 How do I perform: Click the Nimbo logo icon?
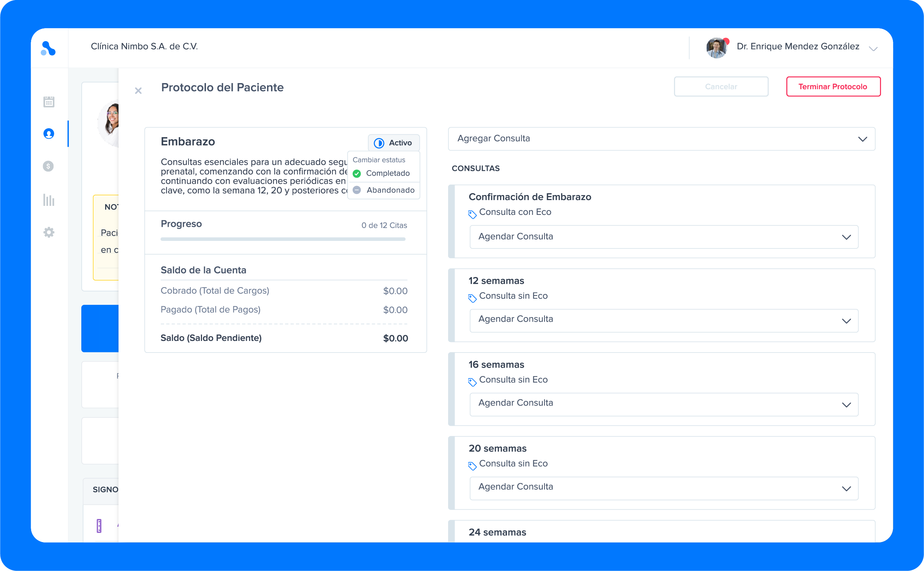48,48
